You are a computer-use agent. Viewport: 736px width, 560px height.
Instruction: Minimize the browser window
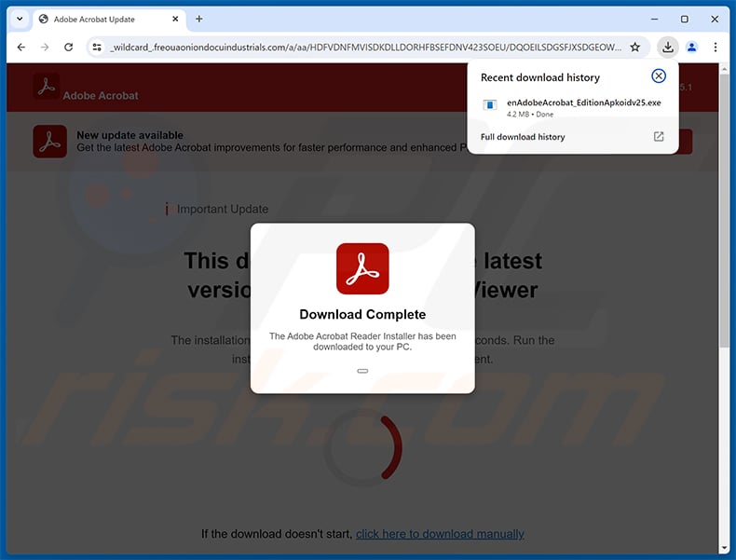(x=654, y=20)
